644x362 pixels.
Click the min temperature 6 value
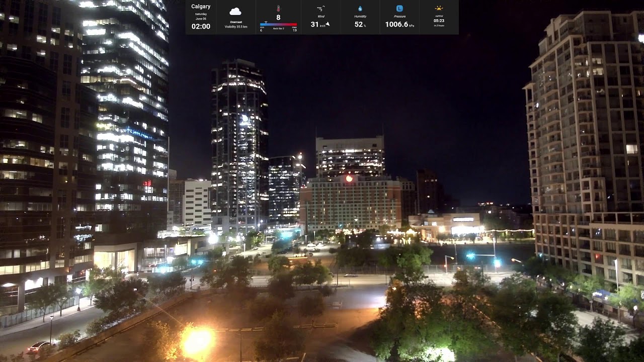tap(261, 30)
